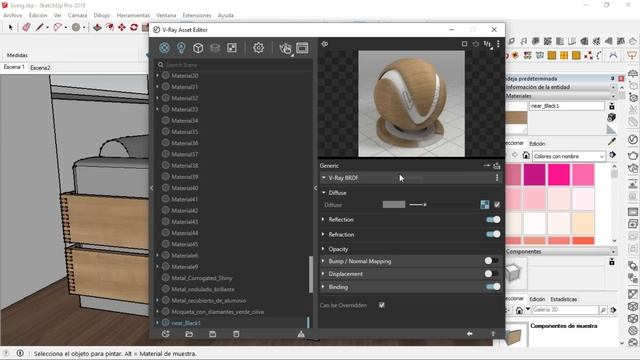
Task: Delete selected material with trash icon
Action: pos(236,334)
